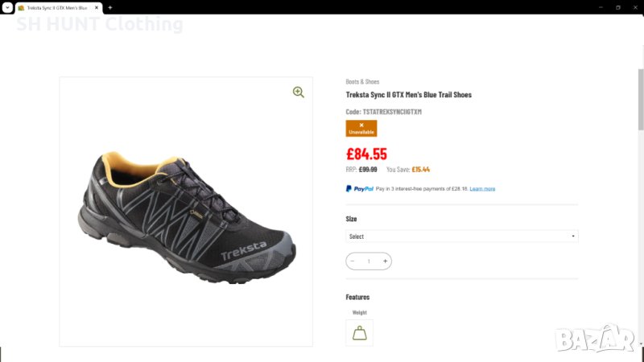Select the Treksta Sync II GTX tab
The width and height of the screenshot is (644, 362).
56,7
